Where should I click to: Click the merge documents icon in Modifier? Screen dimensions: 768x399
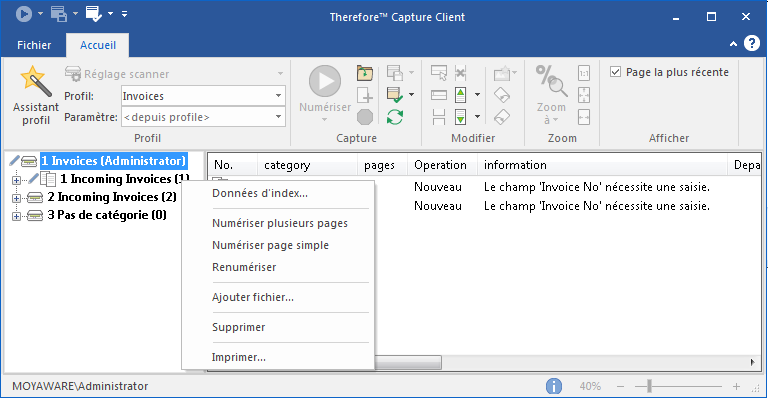coord(439,95)
